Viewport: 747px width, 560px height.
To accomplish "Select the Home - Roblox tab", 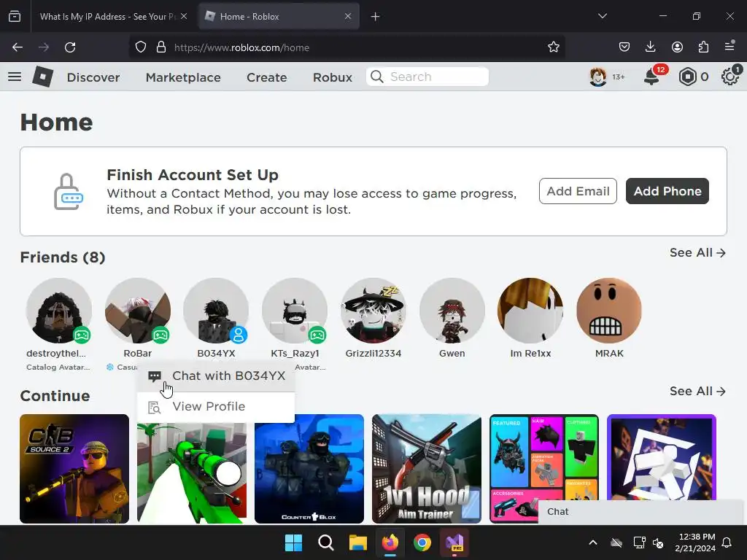I will click(x=279, y=17).
